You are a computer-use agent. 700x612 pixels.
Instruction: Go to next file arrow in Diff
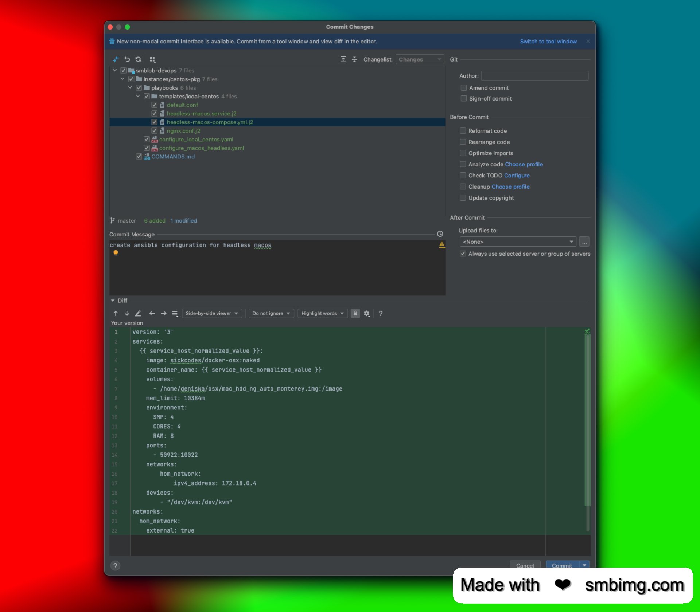(x=163, y=313)
